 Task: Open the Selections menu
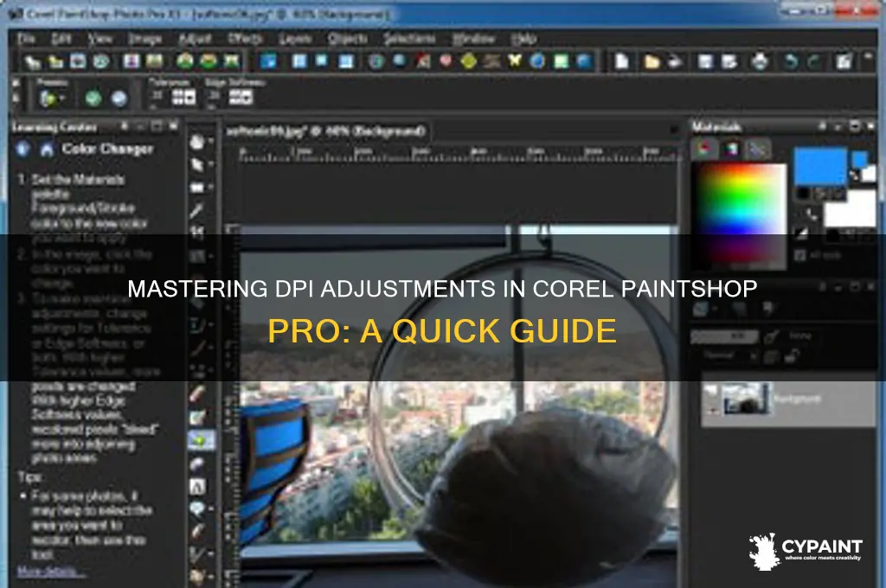tap(409, 38)
